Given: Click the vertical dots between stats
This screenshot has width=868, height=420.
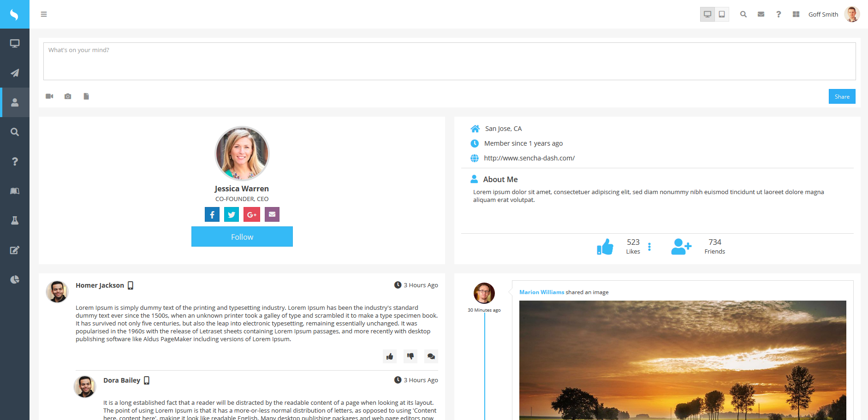Looking at the screenshot, I should click(x=649, y=247).
